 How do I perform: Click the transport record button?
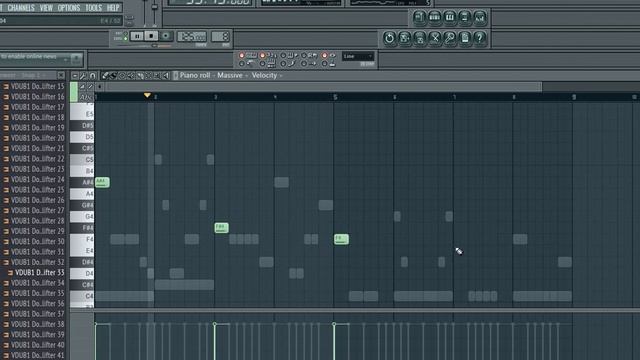coord(166,36)
